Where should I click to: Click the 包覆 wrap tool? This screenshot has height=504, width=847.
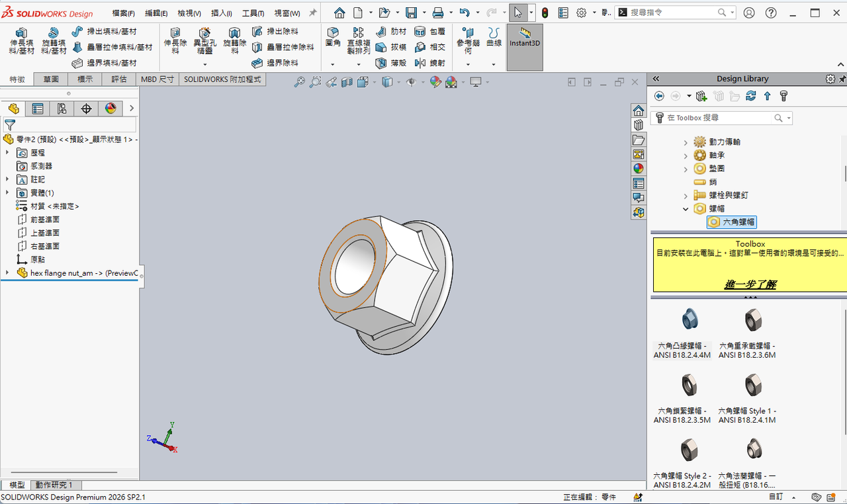point(430,31)
